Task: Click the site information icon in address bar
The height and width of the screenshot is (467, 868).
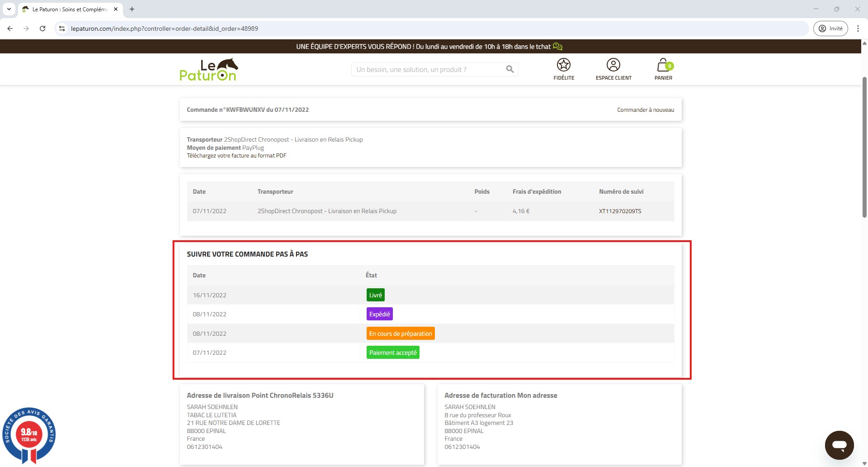Action: pos(62,29)
